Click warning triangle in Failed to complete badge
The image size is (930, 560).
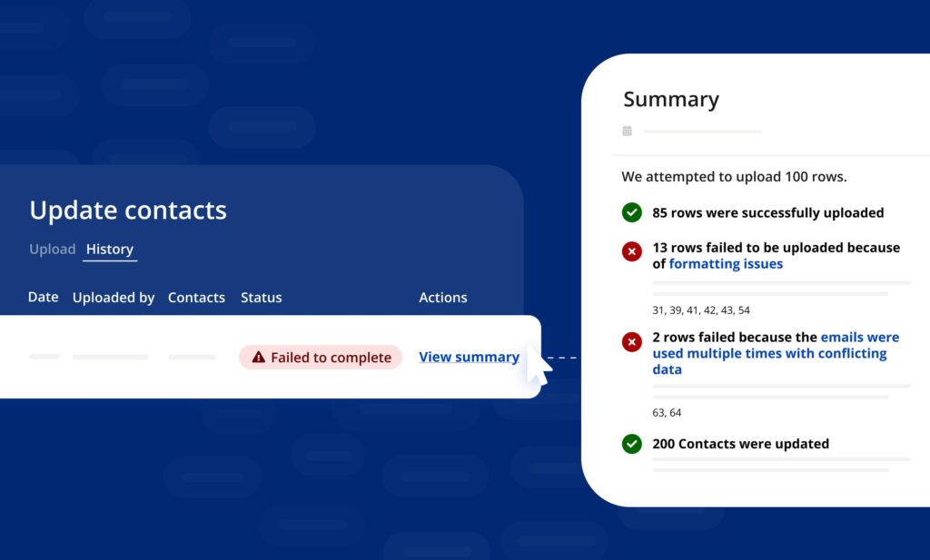[258, 358]
